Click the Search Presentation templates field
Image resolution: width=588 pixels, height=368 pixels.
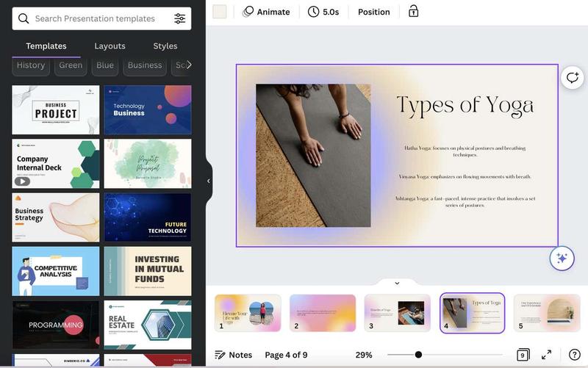(101, 18)
